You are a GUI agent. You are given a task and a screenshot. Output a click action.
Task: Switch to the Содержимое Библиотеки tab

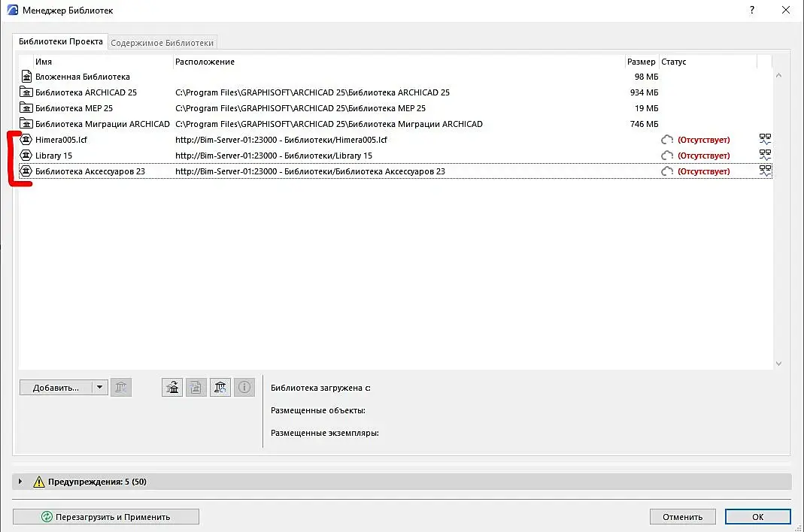[x=162, y=43]
